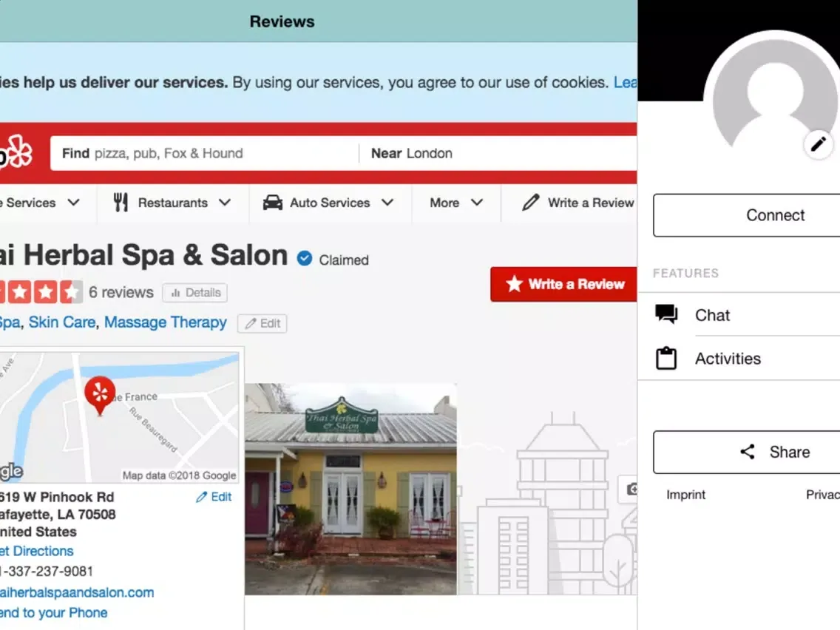Open the Massage Therapy category link
This screenshot has width=840, height=630.
click(x=166, y=322)
